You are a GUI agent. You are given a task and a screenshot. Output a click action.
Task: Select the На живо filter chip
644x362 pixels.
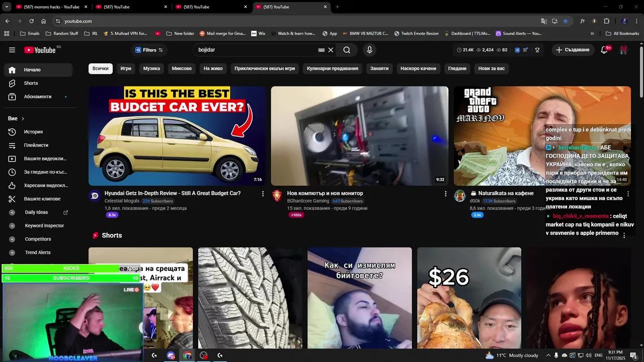(x=213, y=68)
